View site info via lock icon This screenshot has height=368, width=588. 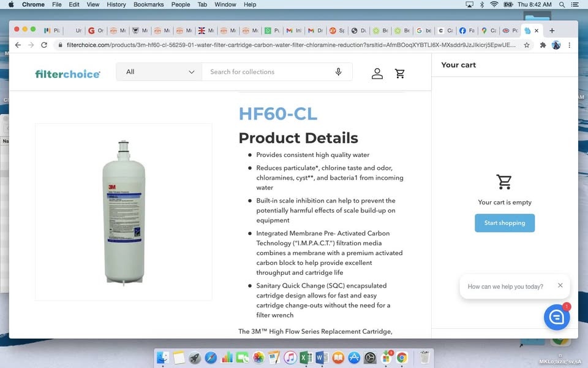(x=60, y=45)
